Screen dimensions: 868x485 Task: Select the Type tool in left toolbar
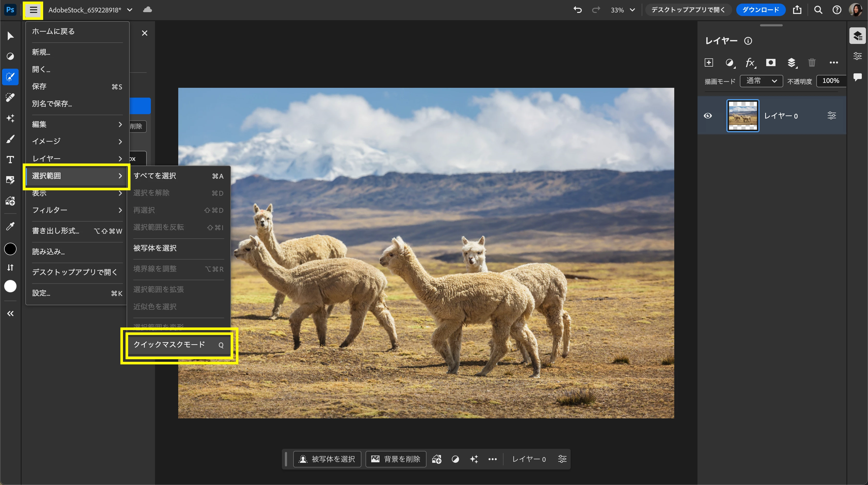click(x=10, y=160)
